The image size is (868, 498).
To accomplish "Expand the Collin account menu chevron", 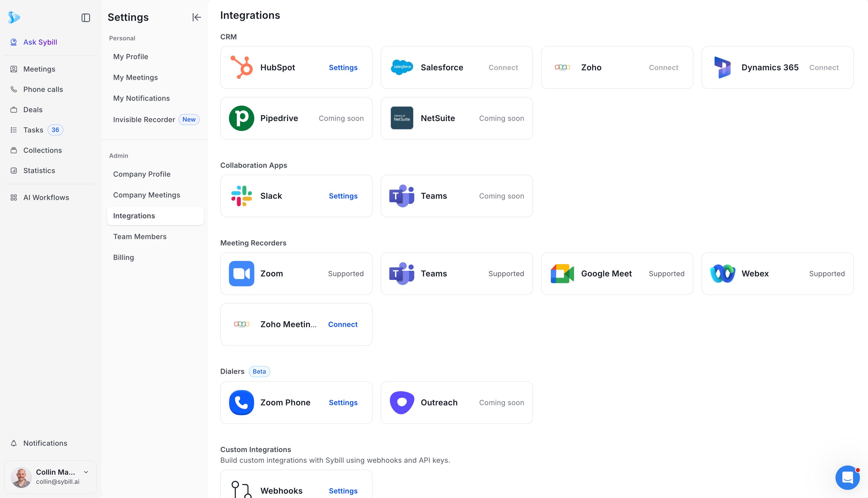I will point(86,472).
